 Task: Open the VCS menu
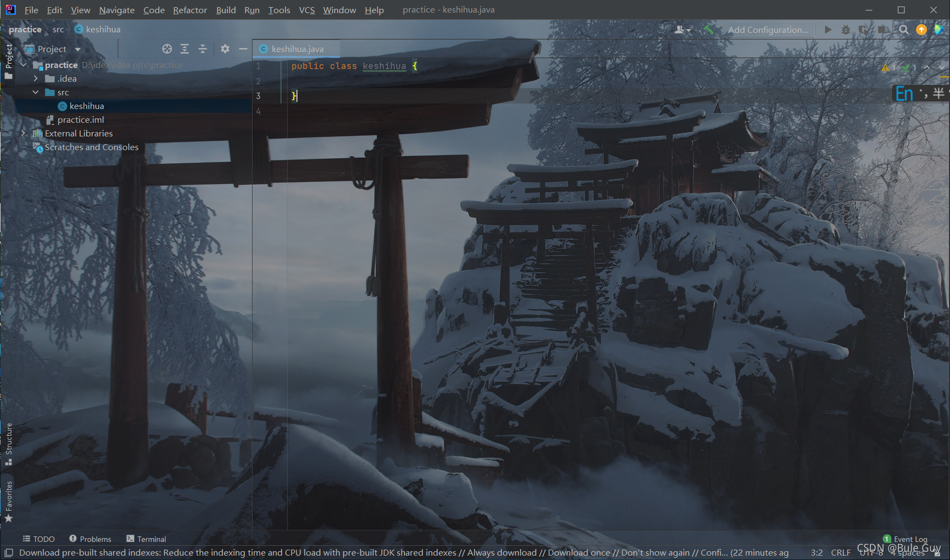[x=307, y=10]
